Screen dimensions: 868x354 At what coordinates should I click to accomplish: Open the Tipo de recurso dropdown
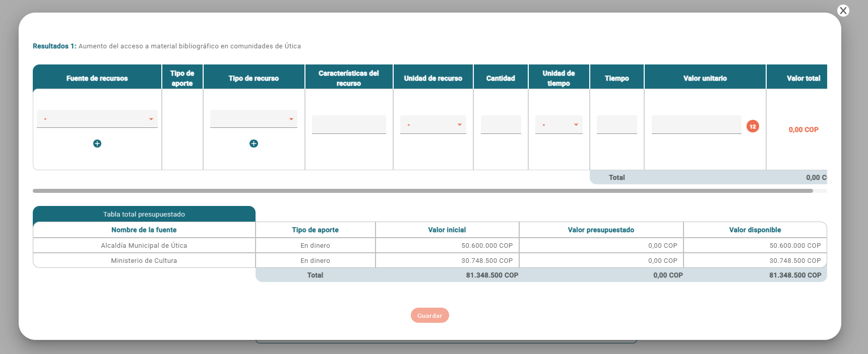(x=254, y=119)
